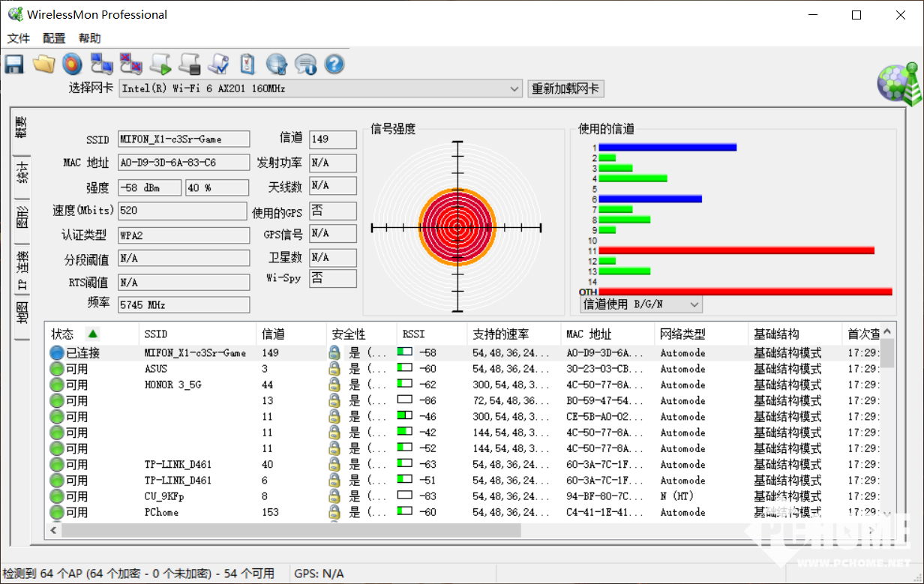Click the MAC 地址 field A0-D9-3D-6A-83-C6
Viewport: 924px width, 584px height.
184,163
